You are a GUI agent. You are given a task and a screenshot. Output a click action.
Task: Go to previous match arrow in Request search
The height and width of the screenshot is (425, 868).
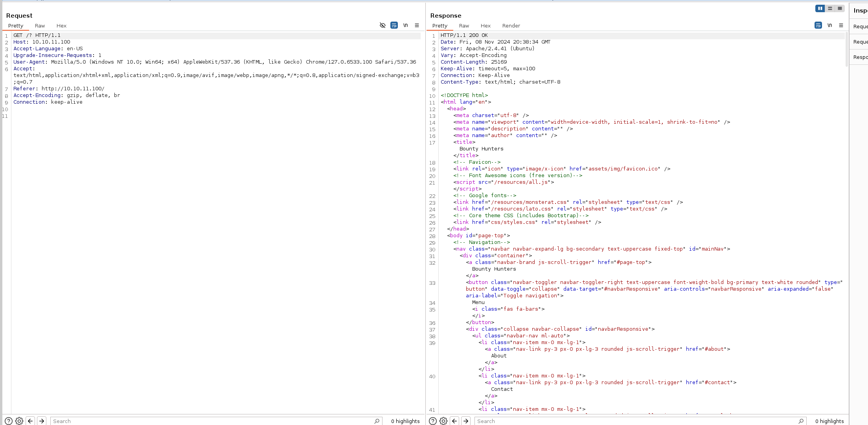pyautogui.click(x=30, y=421)
